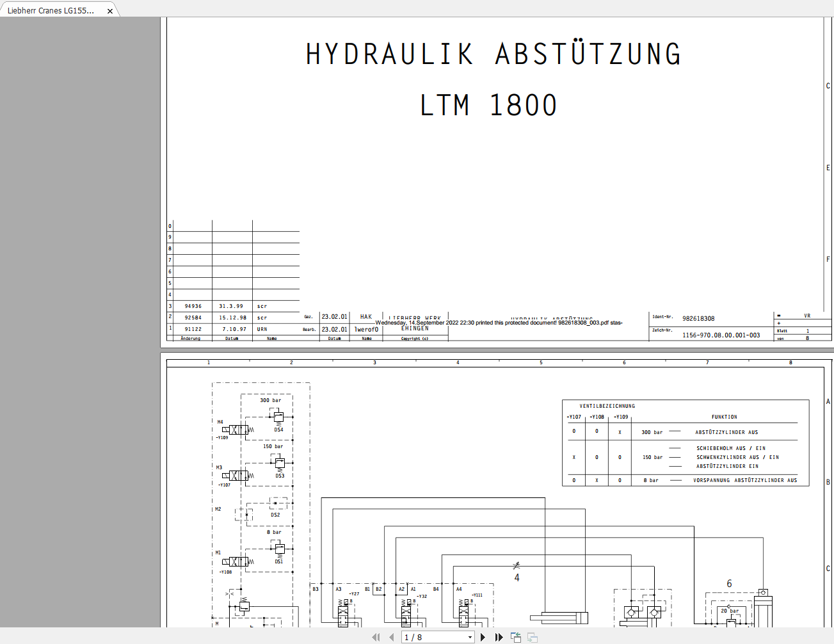The height and width of the screenshot is (644, 834).
Task: Advance to the next page
Action: [482, 637]
